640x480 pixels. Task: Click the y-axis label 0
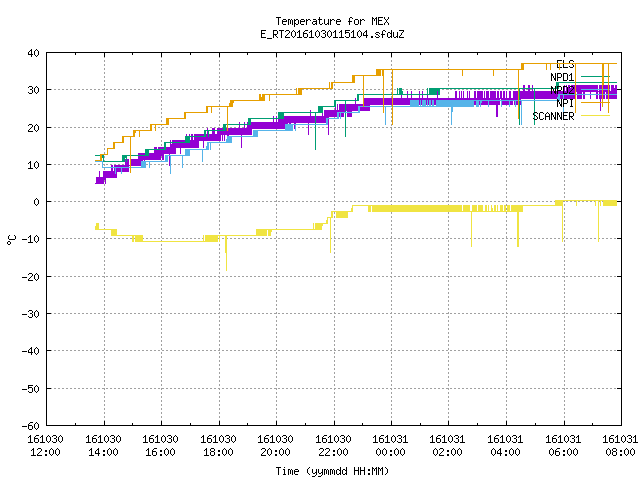37,202
